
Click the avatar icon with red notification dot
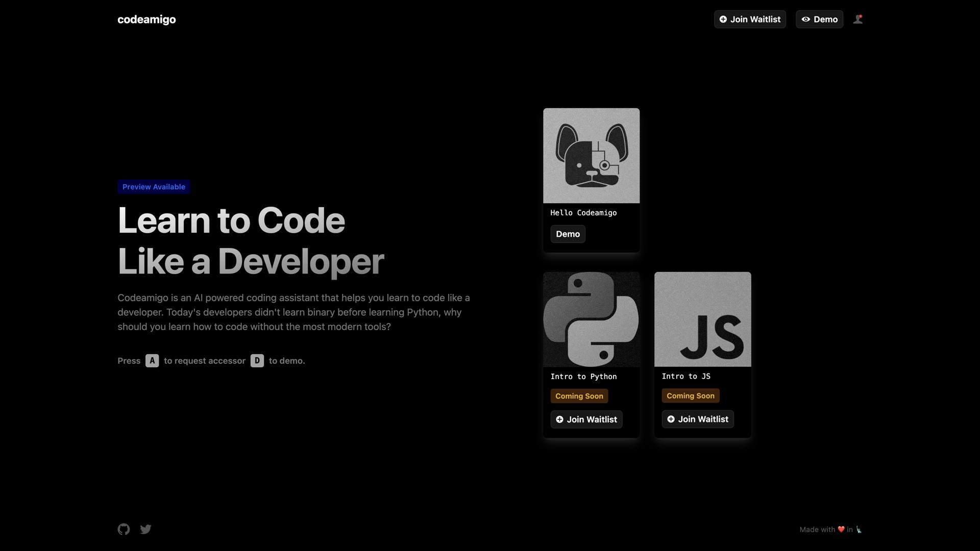point(858,19)
